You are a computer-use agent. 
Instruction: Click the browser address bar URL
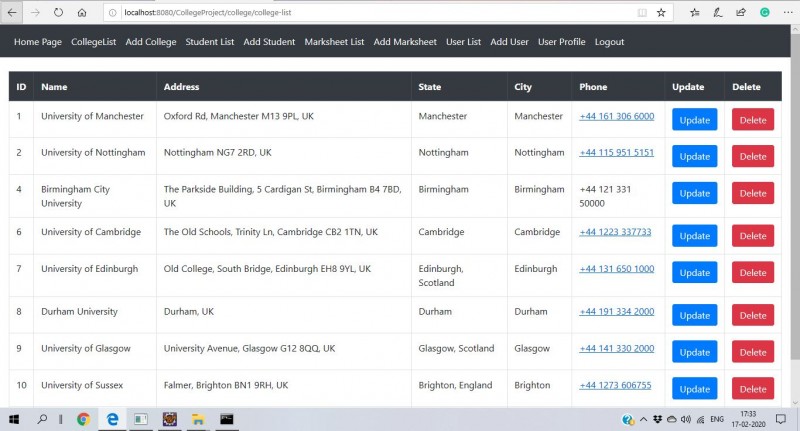pyautogui.click(x=208, y=13)
